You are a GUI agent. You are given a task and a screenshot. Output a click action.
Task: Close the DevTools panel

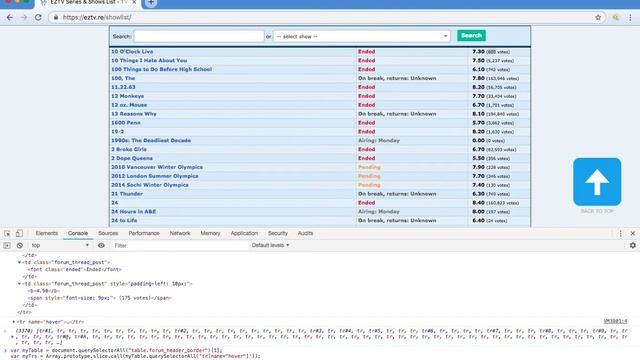point(633,233)
